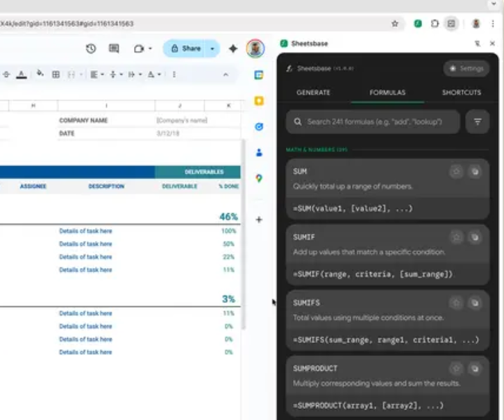The height and width of the screenshot is (420, 504).
Task: Click the Gemini sparkle icon
Action: pos(233,49)
